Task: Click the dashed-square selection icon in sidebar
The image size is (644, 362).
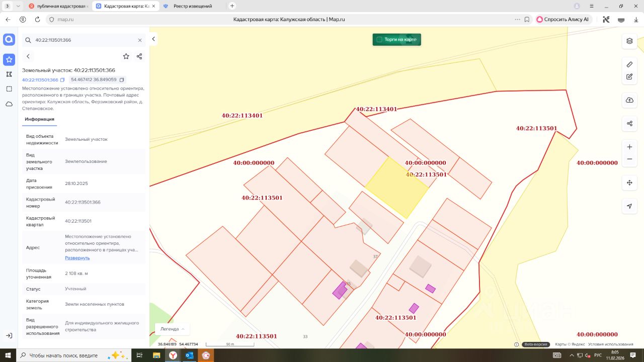Action: coord(9,89)
